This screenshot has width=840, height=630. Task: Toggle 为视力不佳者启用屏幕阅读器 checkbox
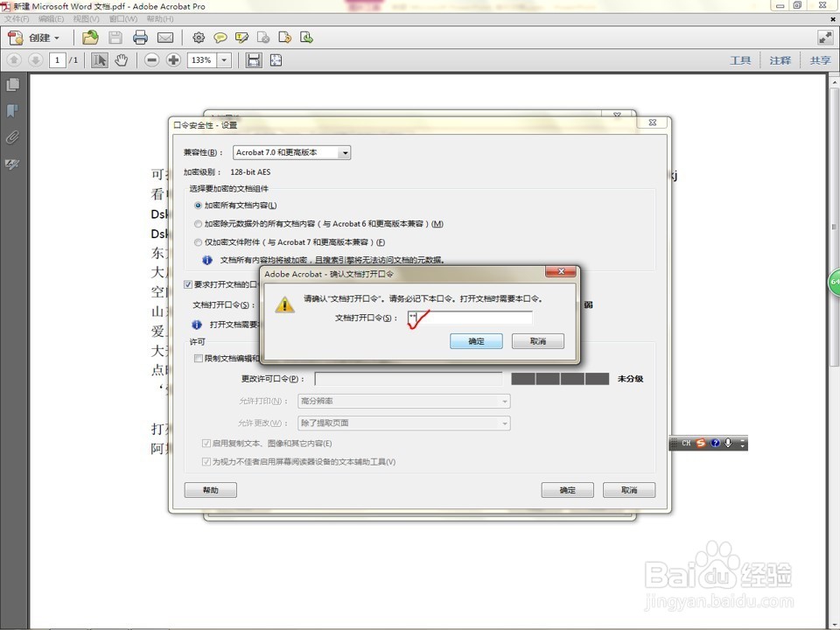pos(206,461)
